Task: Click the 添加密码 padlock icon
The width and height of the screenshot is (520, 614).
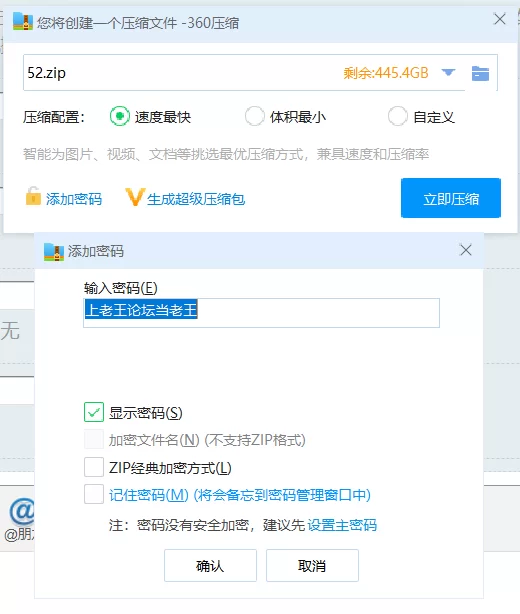Action: (x=33, y=196)
